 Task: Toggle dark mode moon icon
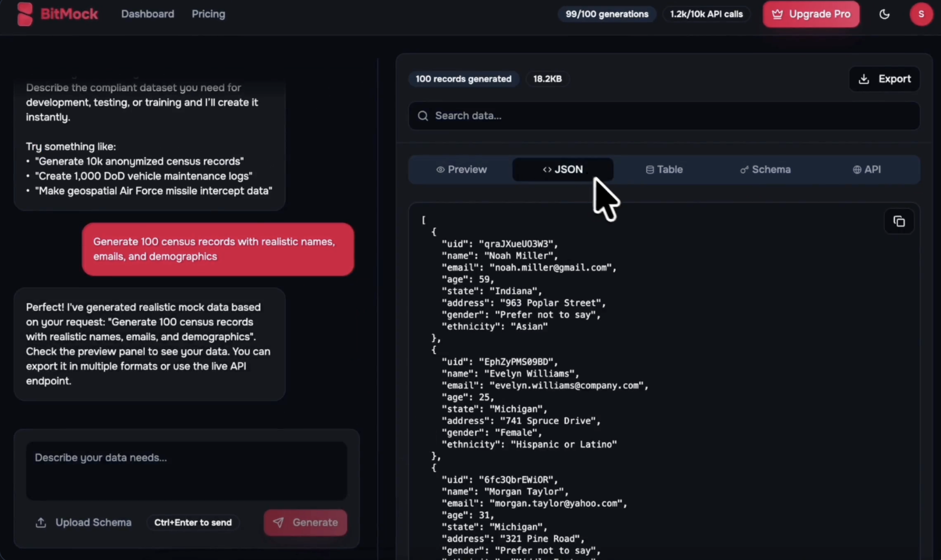[884, 14]
